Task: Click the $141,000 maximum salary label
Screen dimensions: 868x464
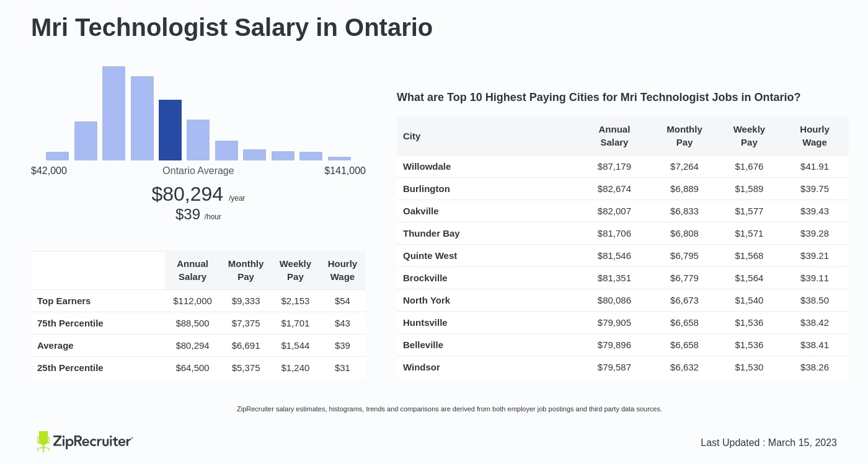Action: (x=345, y=171)
